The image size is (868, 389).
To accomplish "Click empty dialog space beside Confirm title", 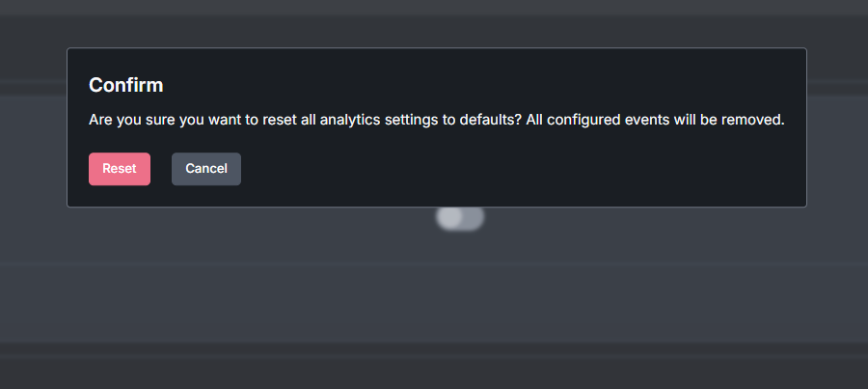I will click(x=481, y=85).
